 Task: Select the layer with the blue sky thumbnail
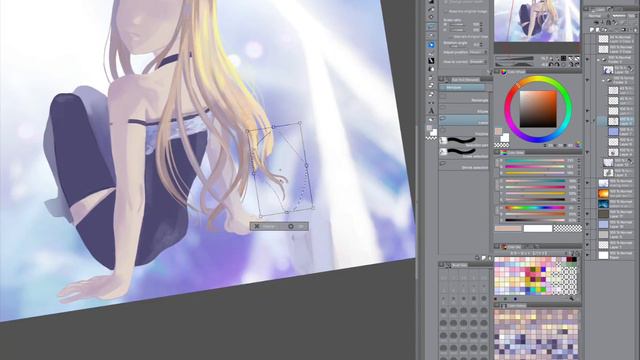click(x=603, y=204)
